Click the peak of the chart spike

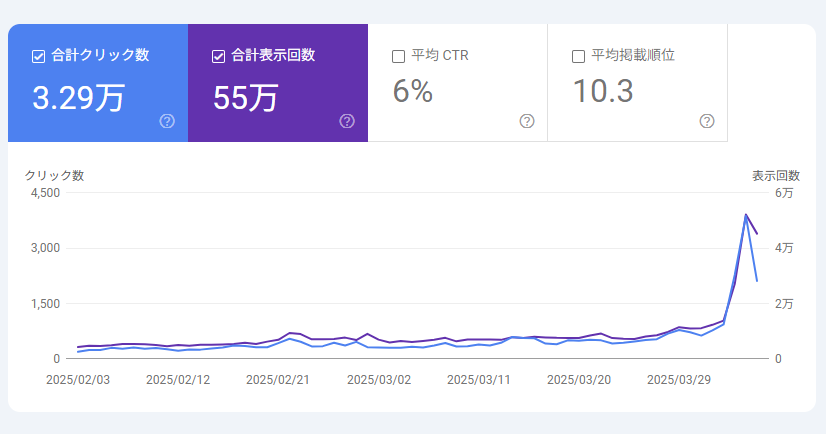click(746, 214)
